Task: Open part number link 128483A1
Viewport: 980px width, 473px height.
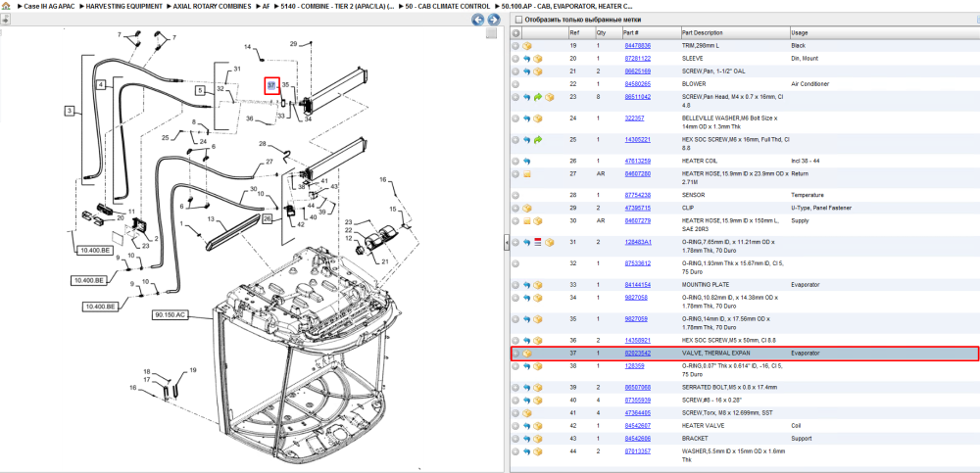Action: coord(638,243)
